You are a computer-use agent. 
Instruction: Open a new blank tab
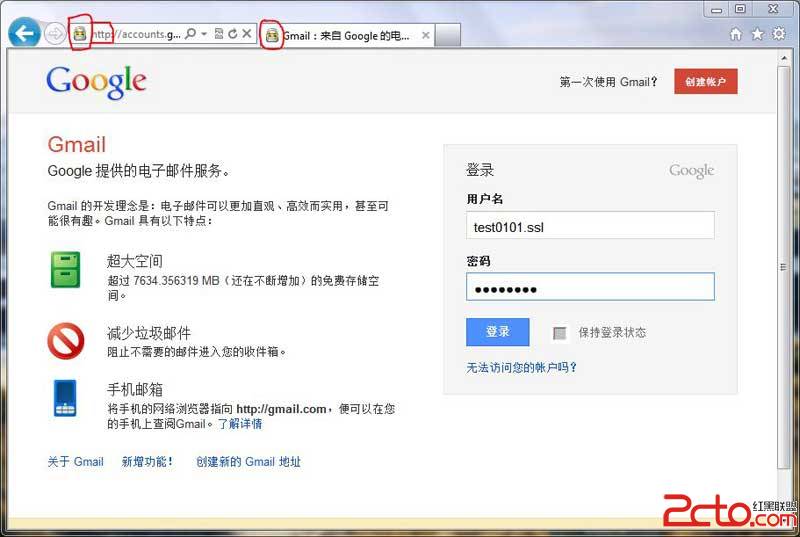[447, 36]
